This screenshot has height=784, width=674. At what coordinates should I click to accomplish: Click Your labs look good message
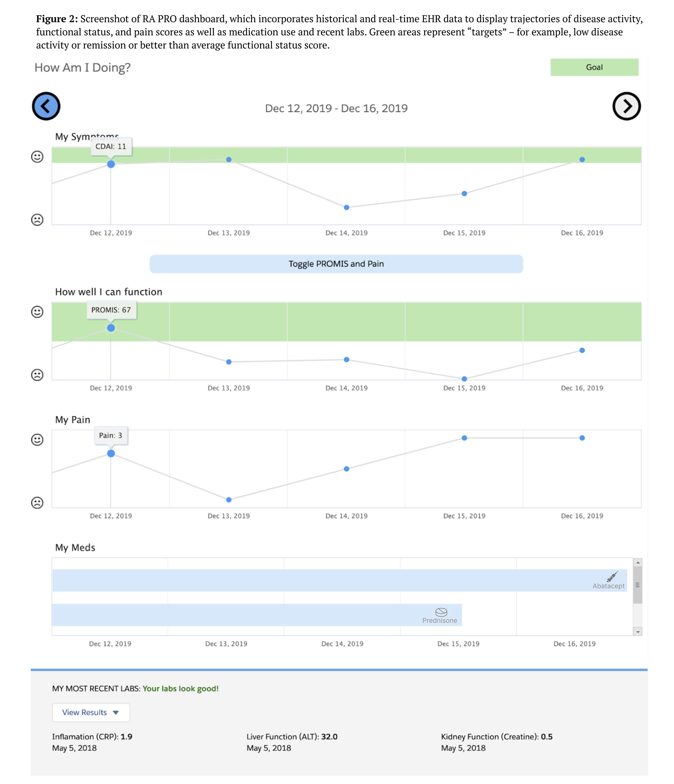(x=181, y=689)
